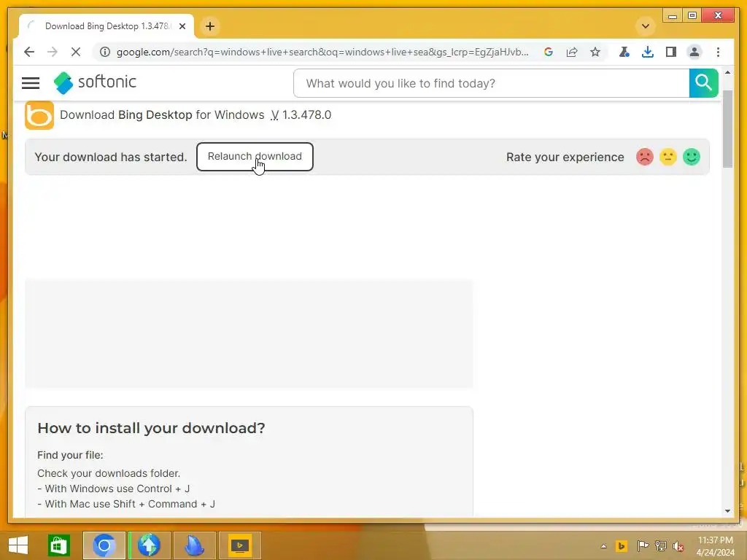Open Chrome Labs flask icon
The width and height of the screenshot is (747, 560).
point(624,52)
